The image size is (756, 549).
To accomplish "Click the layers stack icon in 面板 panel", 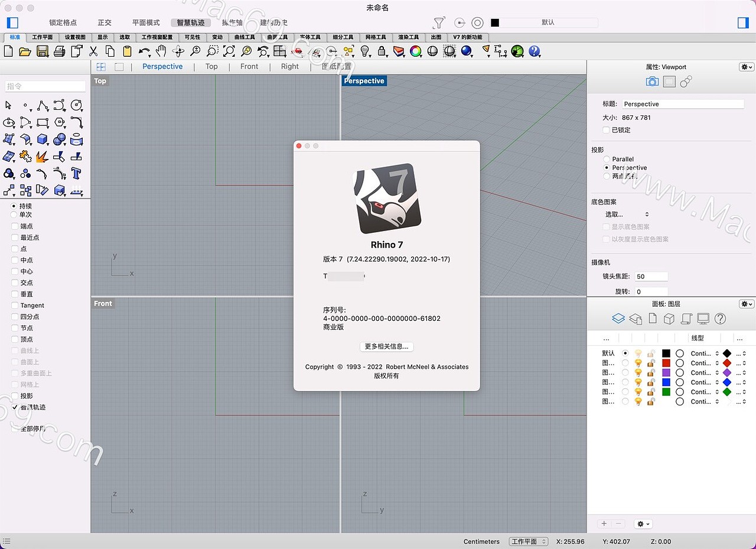I will click(618, 318).
